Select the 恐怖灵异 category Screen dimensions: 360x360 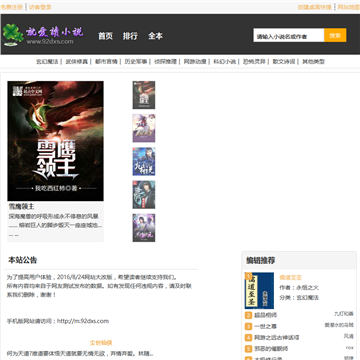tap(254, 61)
